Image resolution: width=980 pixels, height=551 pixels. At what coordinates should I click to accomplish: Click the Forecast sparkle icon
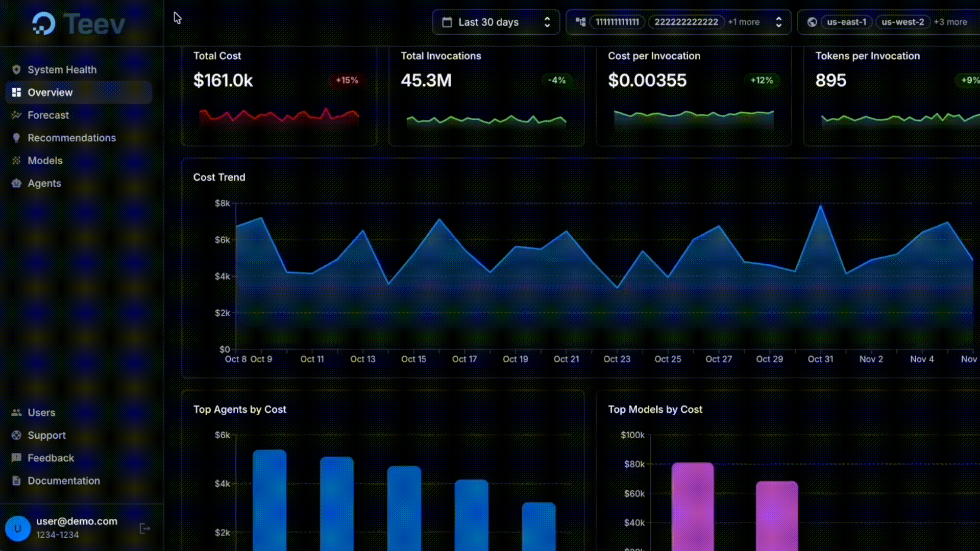click(17, 115)
